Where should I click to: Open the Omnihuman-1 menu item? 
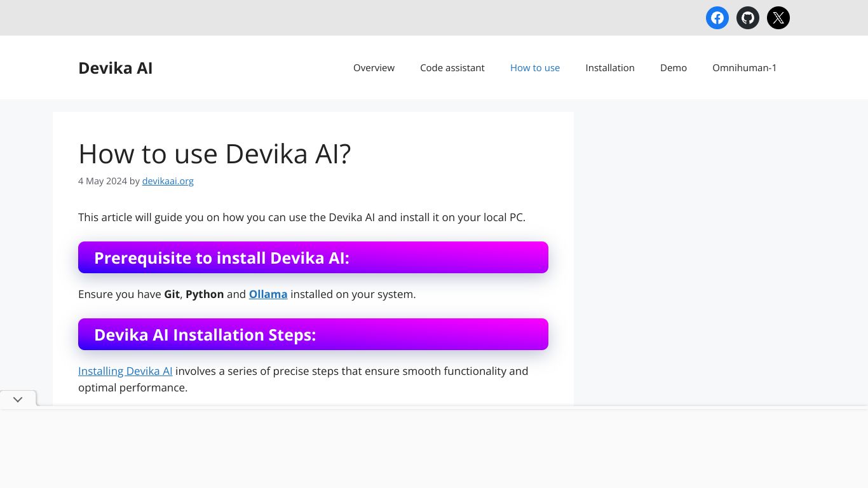745,68
